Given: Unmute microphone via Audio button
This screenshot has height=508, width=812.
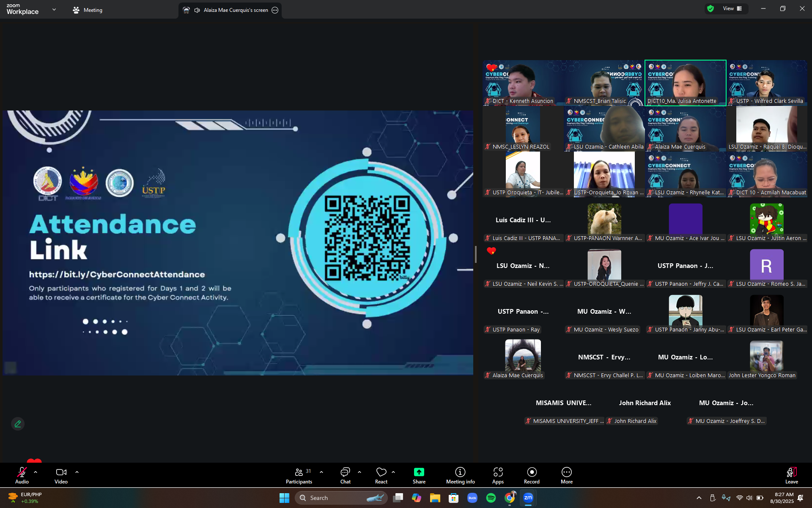Looking at the screenshot, I should pos(22,475).
